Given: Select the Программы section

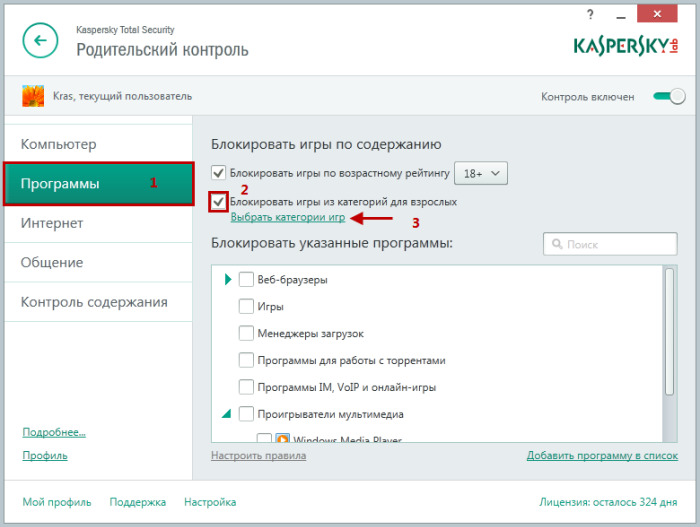Looking at the screenshot, I should pyautogui.click(x=99, y=184).
